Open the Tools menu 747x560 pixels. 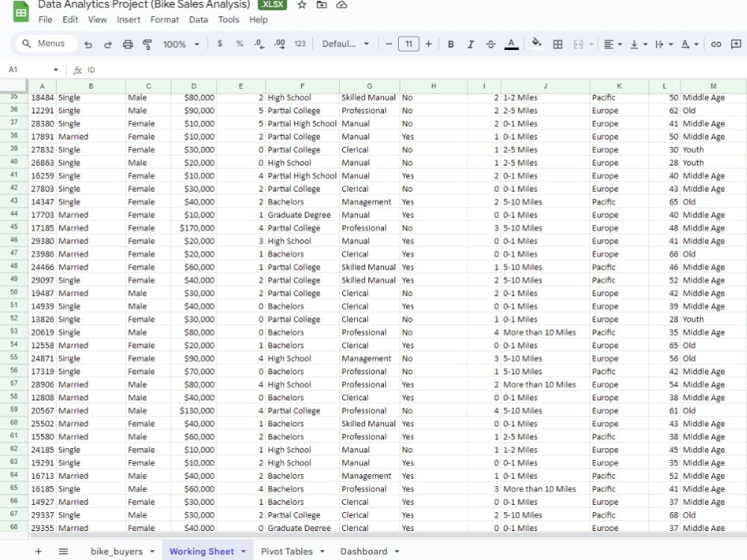pyautogui.click(x=229, y=19)
